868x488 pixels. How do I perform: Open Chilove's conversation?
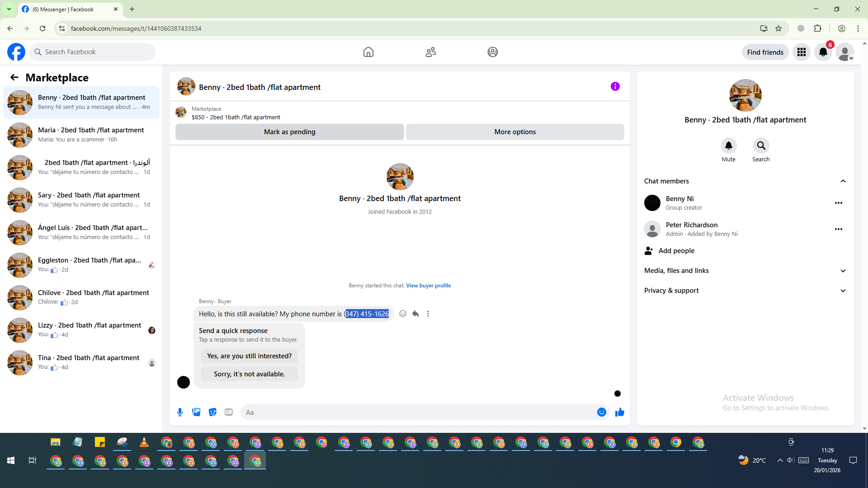coord(81,298)
